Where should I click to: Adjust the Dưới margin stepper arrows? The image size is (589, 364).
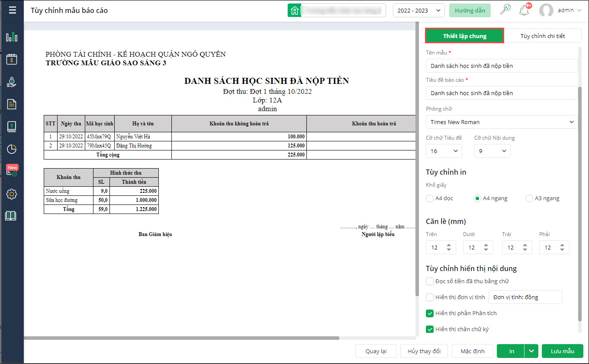pyautogui.click(x=486, y=248)
